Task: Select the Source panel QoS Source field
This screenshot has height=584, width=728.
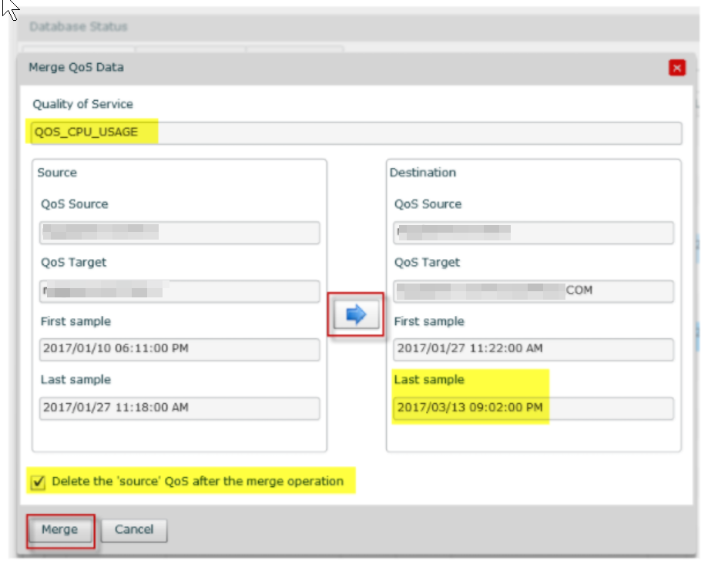Action: click(x=179, y=233)
